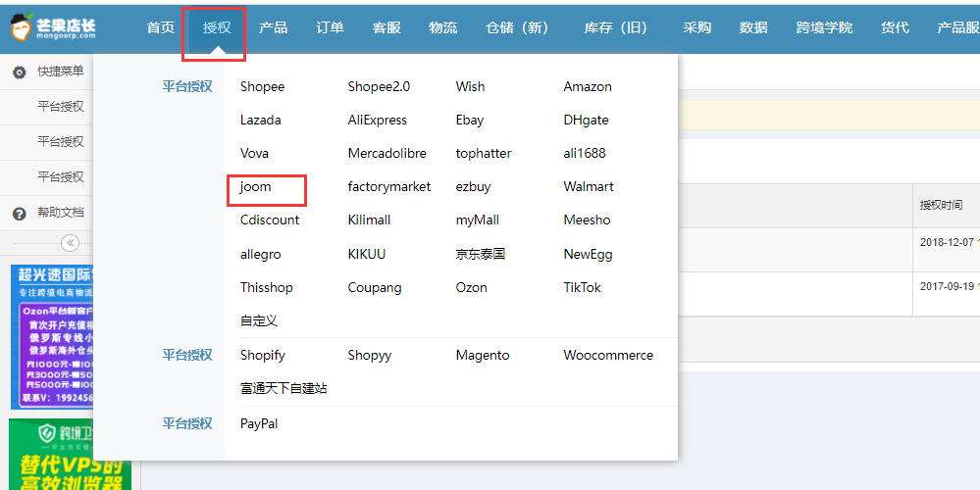Click the gear icon beside 快捷菜单
Viewport: 980px width, 490px height.
20,73
